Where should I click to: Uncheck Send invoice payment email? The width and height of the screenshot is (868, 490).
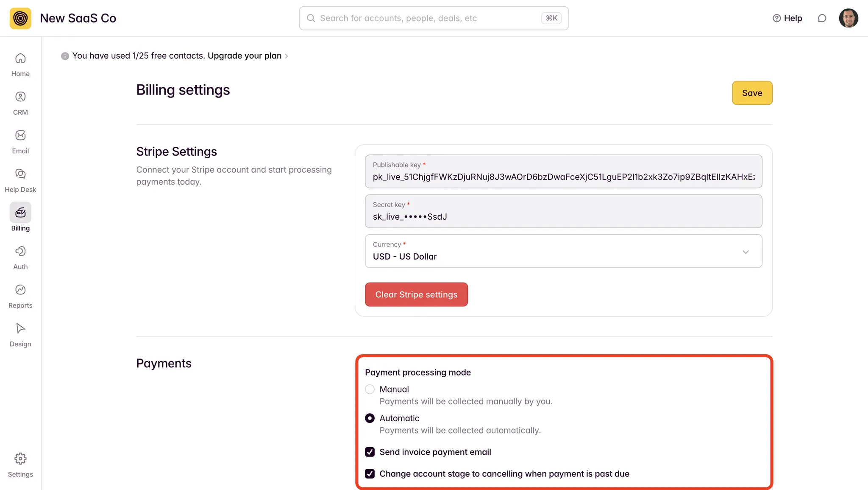coord(370,452)
